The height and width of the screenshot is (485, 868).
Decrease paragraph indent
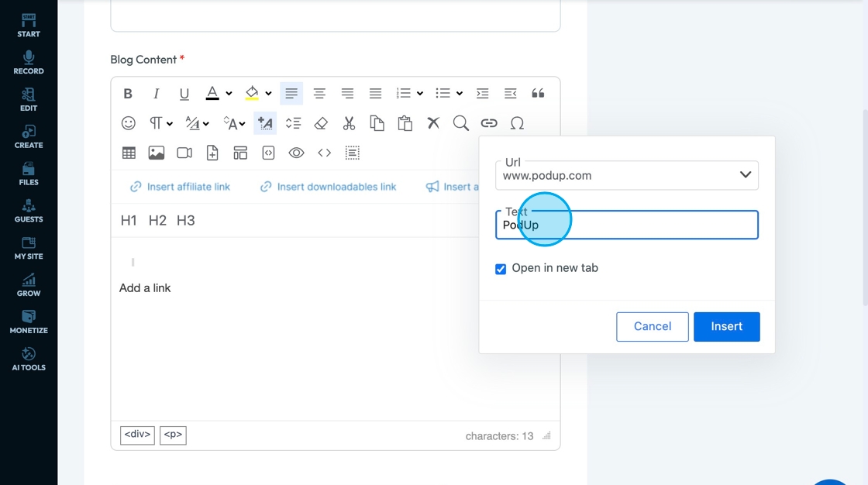coord(511,94)
